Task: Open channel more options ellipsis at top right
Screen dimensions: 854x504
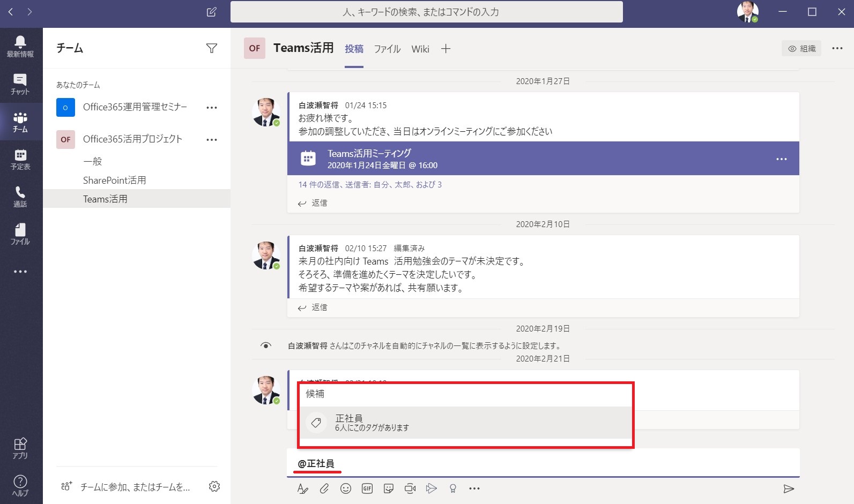Action: click(x=837, y=48)
